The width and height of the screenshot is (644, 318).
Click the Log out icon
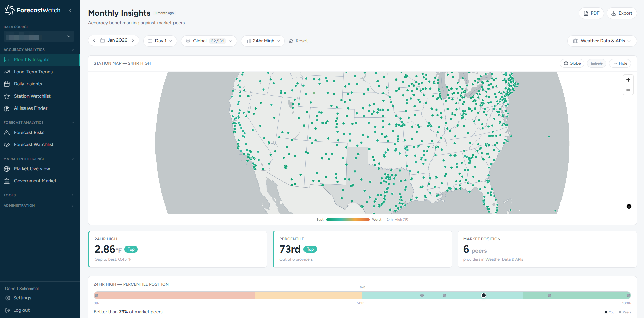(x=8, y=310)
